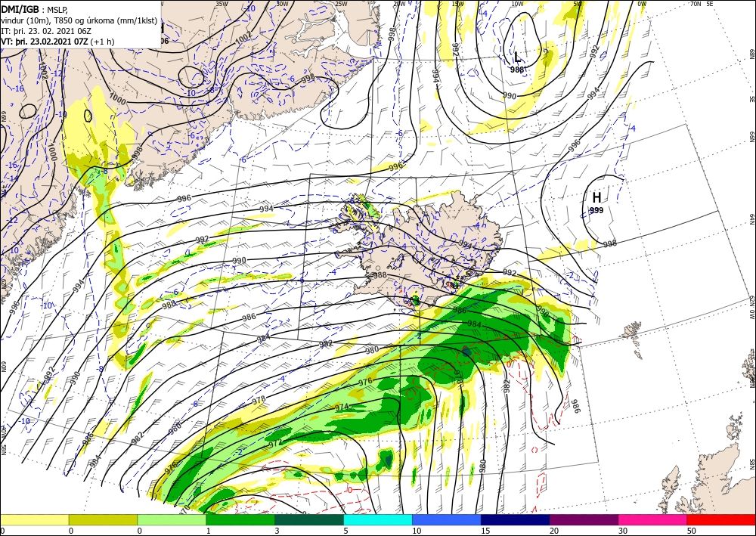
Task: Select the purple legend swatch
Action: coord(584,519)
